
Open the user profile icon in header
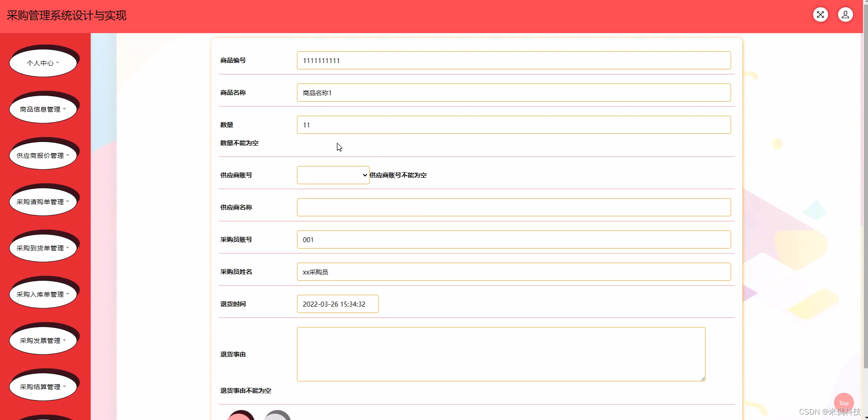[x=845, y=15]
